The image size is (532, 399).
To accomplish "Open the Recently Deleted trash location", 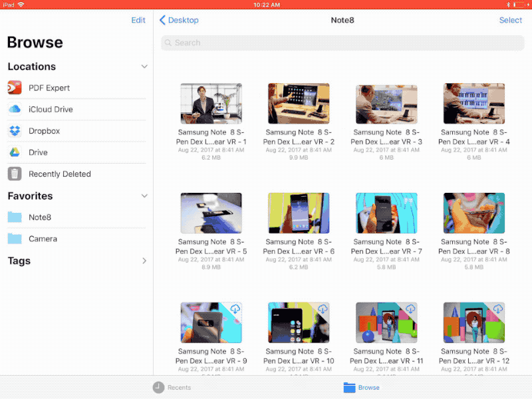I will click(60, 174).
